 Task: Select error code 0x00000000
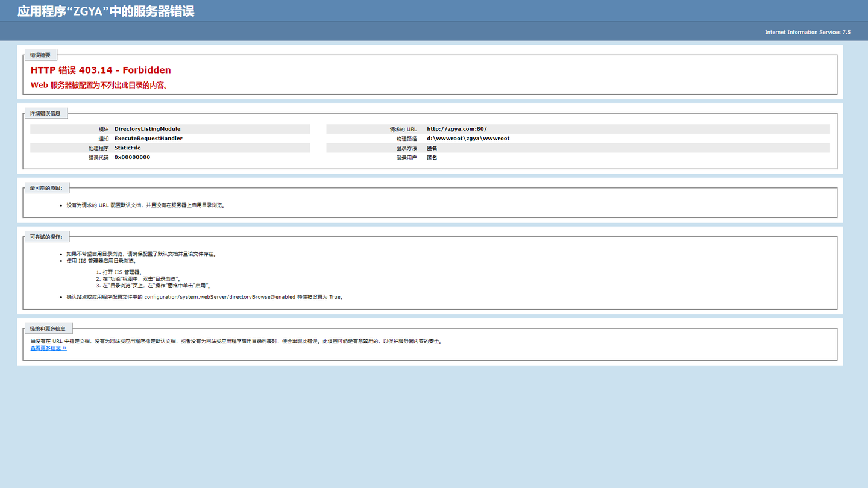tap(132, 157)
